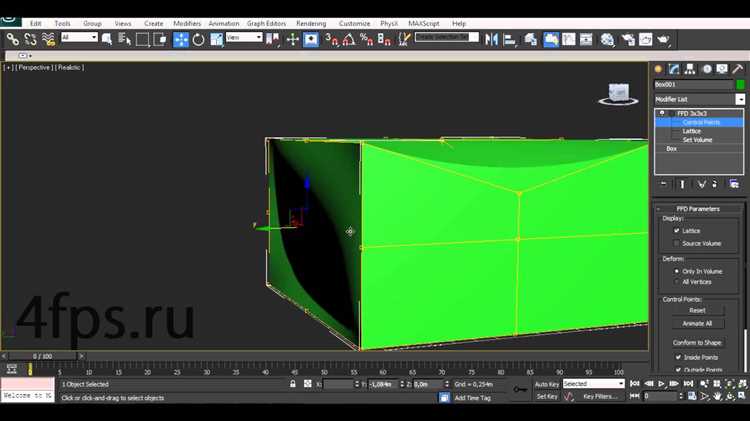Click the Align tool icon

[x=510, y=39]
